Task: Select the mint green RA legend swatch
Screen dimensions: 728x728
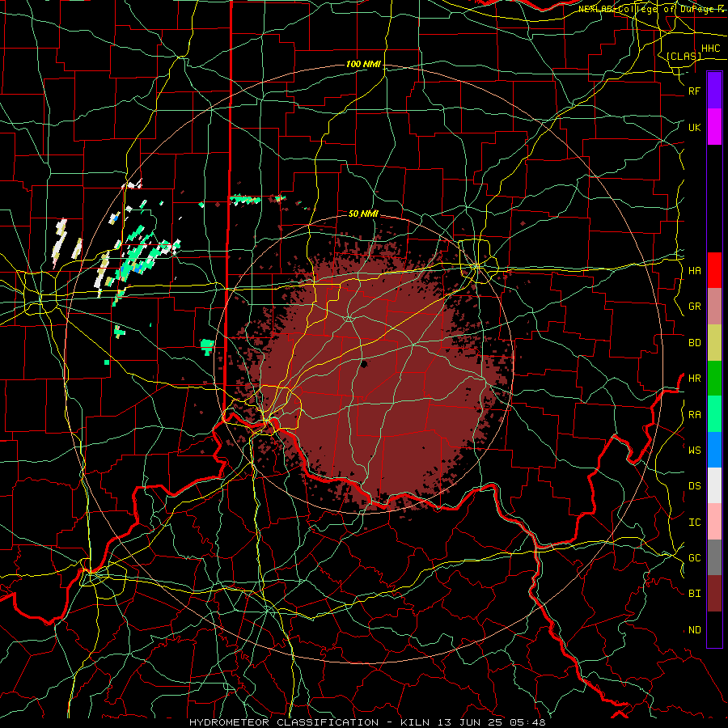Action: coord(714,414)
